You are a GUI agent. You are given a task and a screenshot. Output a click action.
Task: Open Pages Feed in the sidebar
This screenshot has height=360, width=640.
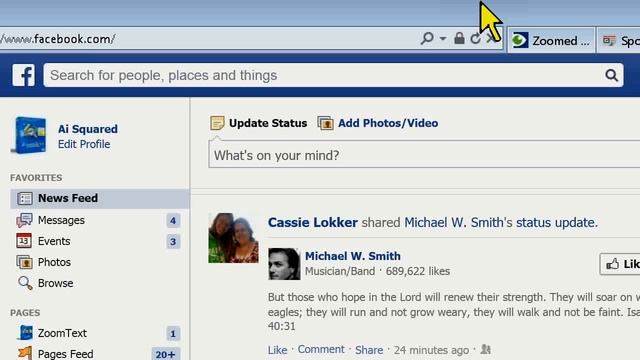click(65, 353)
